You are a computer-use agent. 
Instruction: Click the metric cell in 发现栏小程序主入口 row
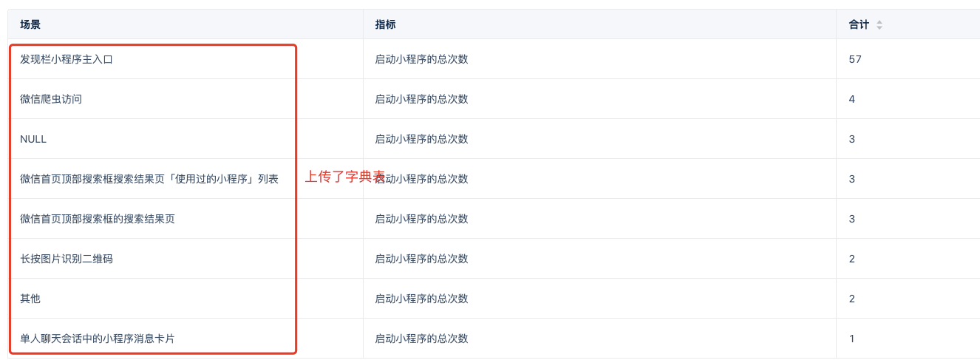tap(421, 59)
